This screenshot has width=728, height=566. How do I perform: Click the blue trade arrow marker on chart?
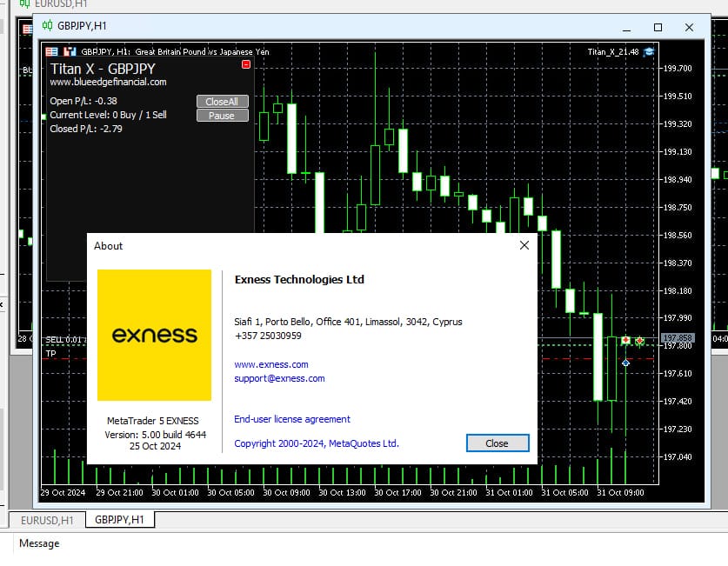[x=625, y=363]
